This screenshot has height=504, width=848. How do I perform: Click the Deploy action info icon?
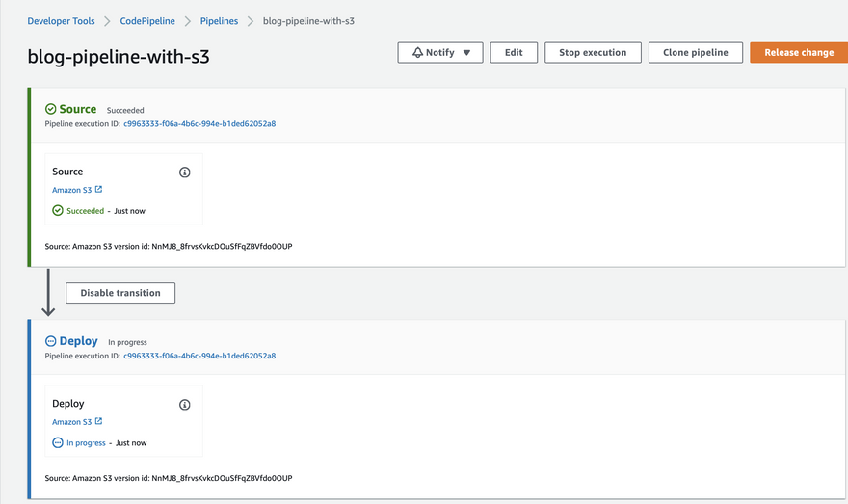coord(185,405)
